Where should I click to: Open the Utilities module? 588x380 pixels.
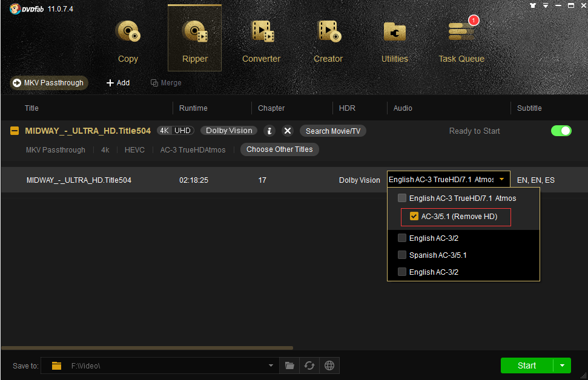coord(394,40)
